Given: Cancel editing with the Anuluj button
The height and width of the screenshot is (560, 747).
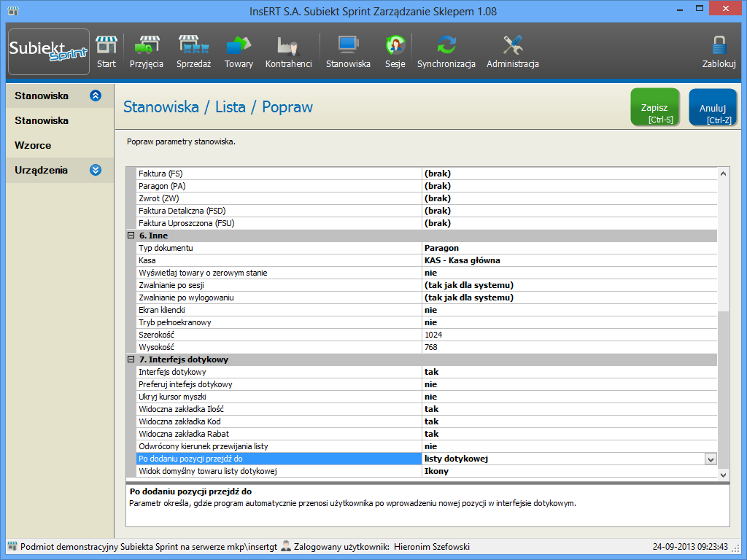Looking at the screenshot, I should tap(713, 107).
